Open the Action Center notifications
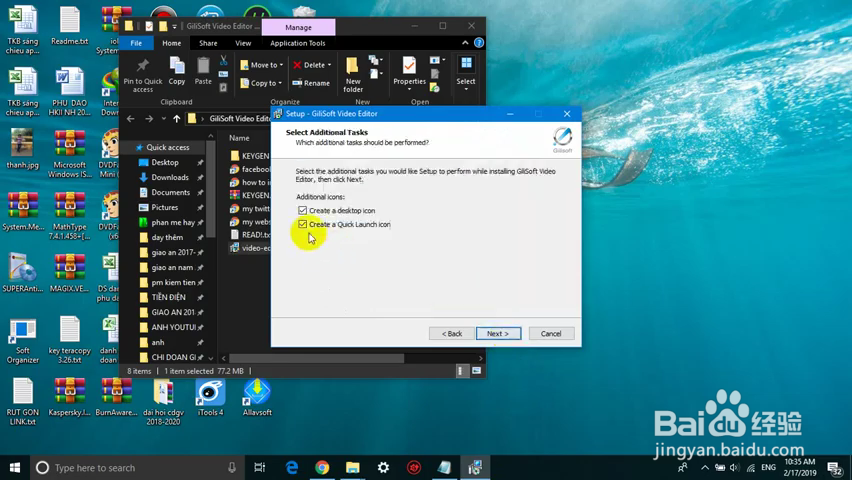This screenshot has height=480, width=852. pos(834,467)
